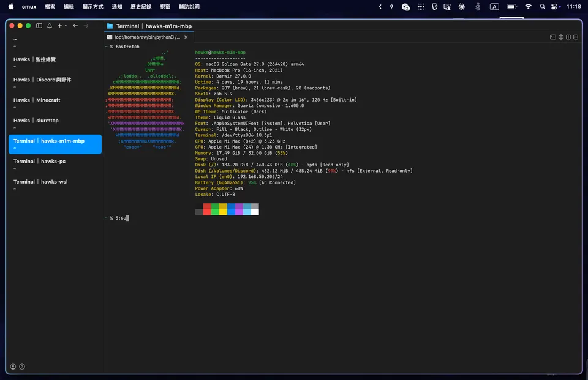Click the battery status icon
Viewport: 588px width, 380px height.
click(x=511, y=7)
